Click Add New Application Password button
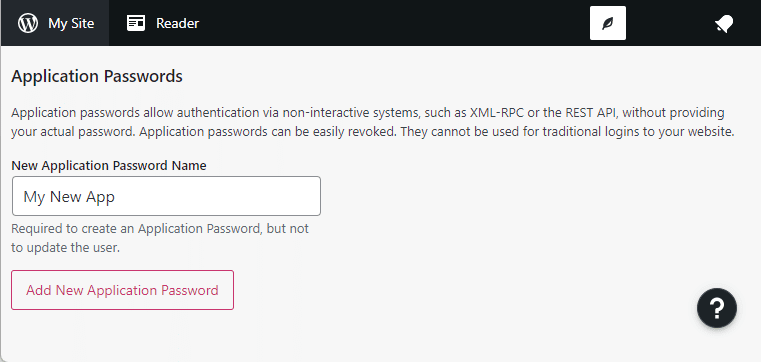 pyautogui.click(x=122, y=290)
